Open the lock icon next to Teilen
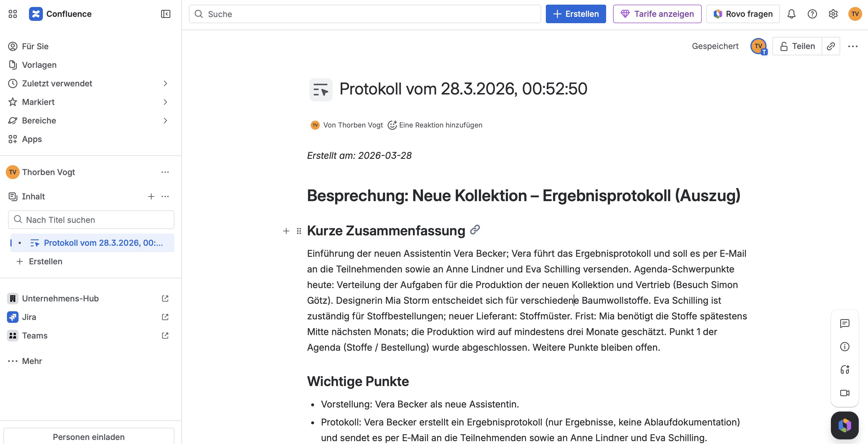The width and height of the screenshot is (868, 444). coord(784,46)
